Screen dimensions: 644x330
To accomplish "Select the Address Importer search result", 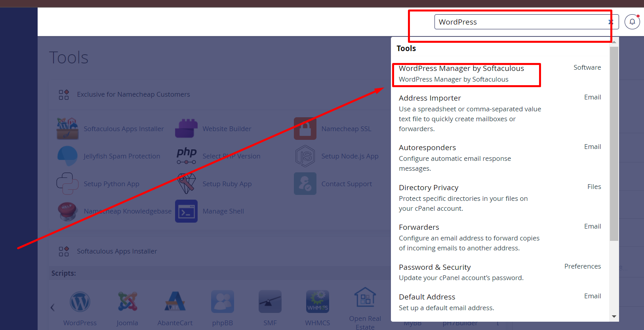I will click(500, 113).
